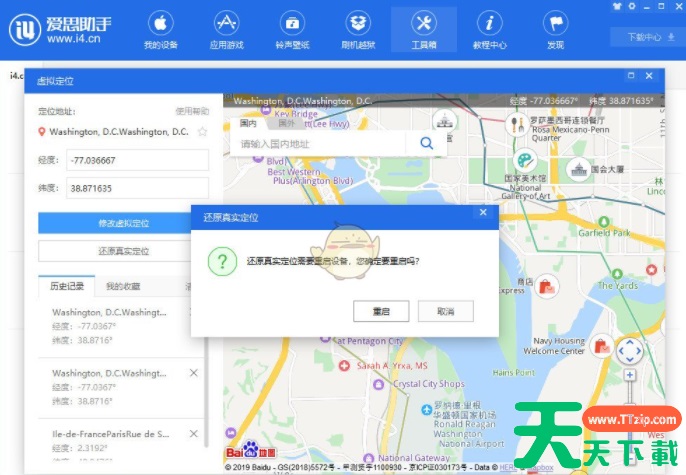
Task: Open 我的设备 (My Device) section
Action: point(161,30)
